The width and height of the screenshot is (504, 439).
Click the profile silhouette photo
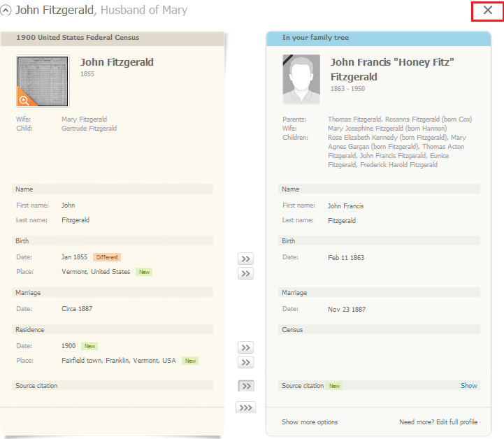301,79
